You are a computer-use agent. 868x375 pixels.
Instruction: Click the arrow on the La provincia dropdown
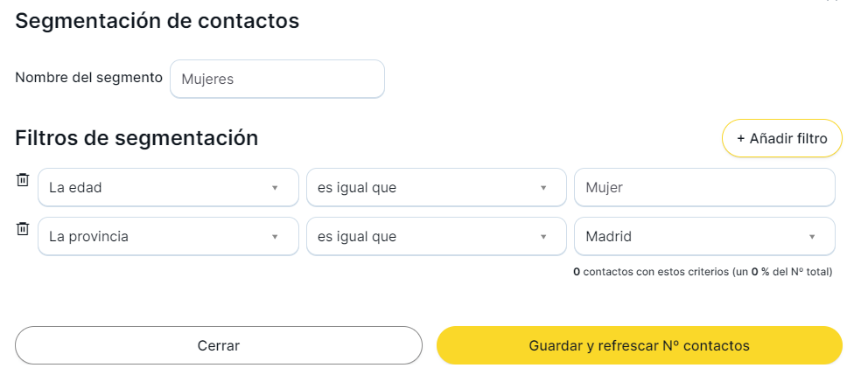(274, 236)
